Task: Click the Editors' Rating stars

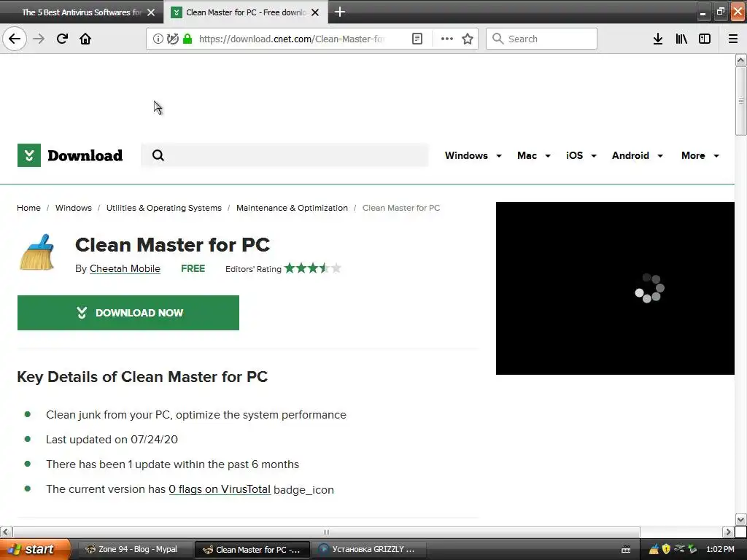Action: click(x=312, y=268)
